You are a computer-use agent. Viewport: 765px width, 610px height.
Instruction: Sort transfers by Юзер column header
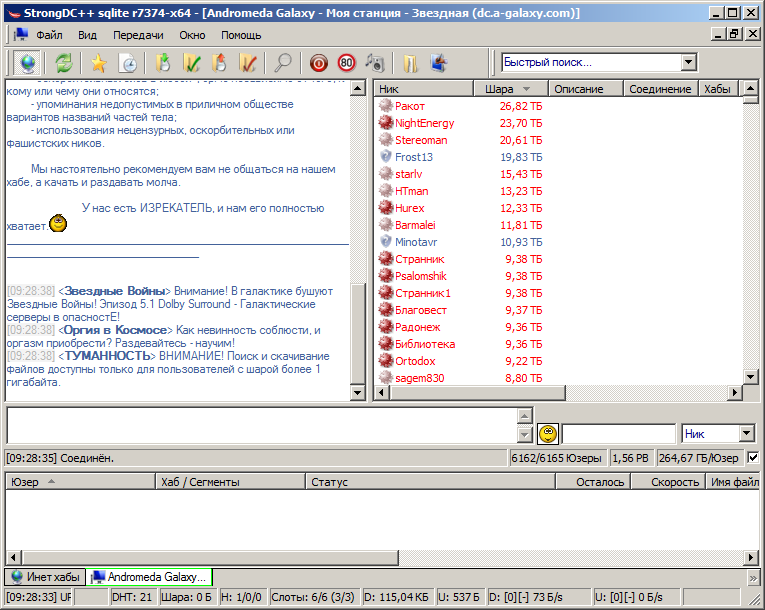pos(81,482)
